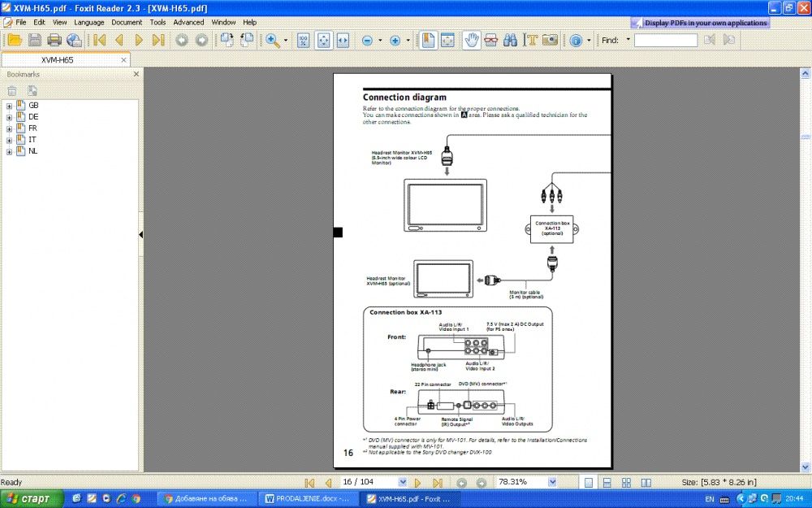Open the Document menu

(127, 22)
